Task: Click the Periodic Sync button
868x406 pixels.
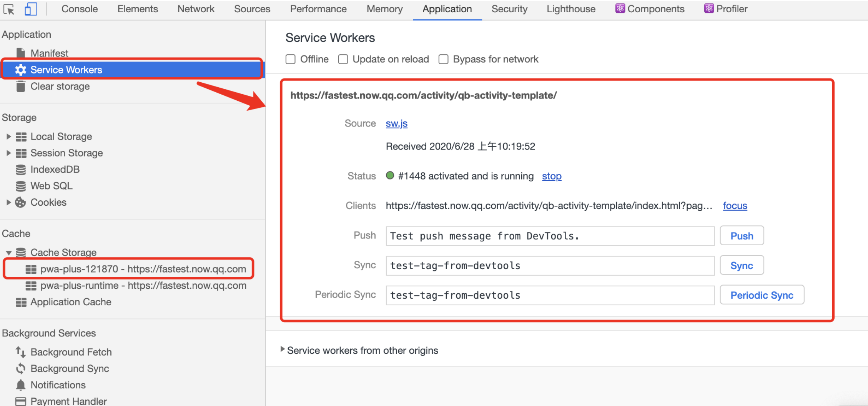Action: 762,295
